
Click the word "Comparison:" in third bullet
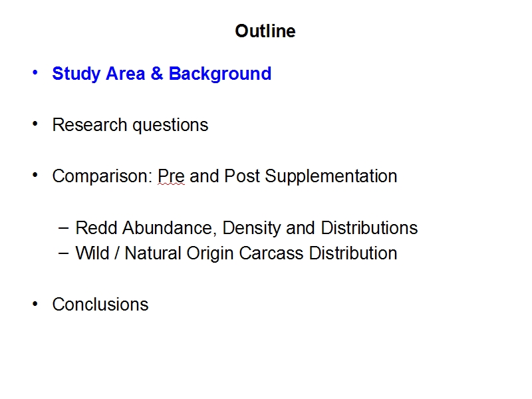coord(102,176)
